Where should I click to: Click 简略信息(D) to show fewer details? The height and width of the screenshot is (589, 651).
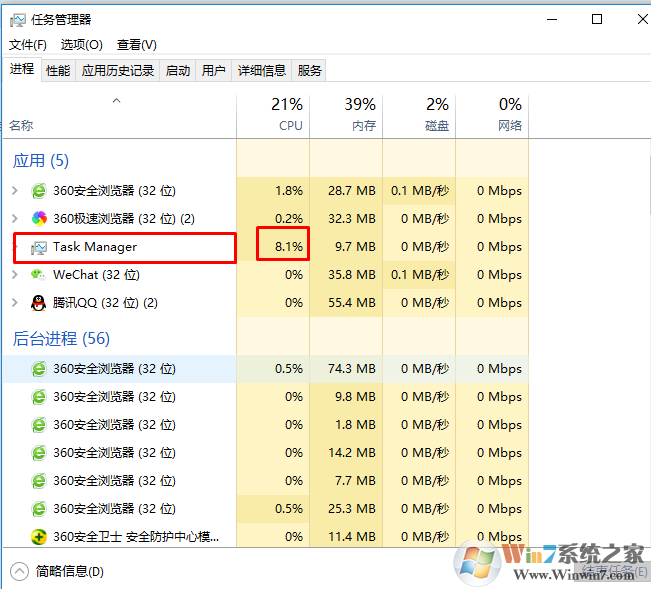coord(69,572)
